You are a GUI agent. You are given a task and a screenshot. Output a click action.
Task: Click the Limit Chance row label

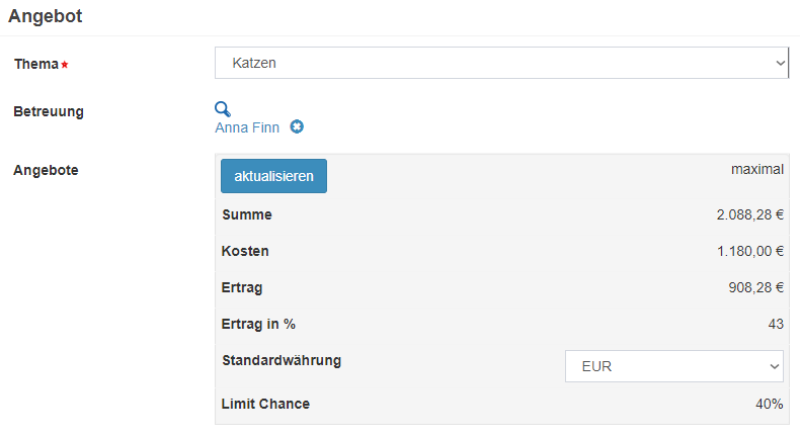(x=265, y=404)
